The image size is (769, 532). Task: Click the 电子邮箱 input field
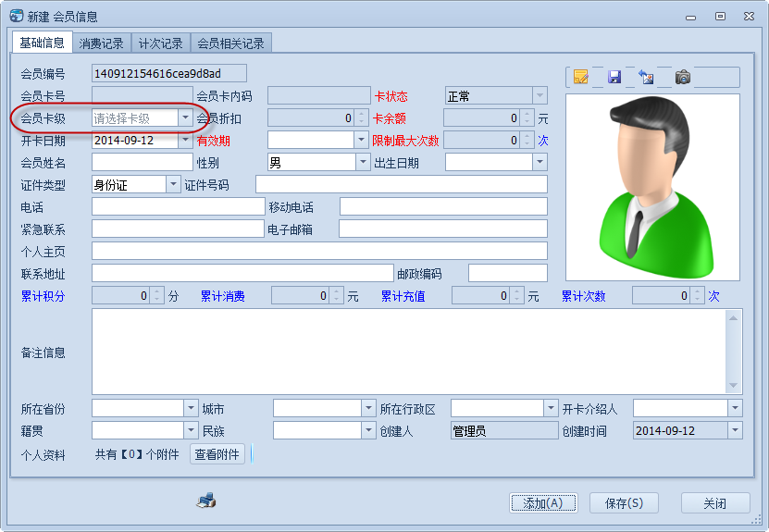(x=443, y=229)
